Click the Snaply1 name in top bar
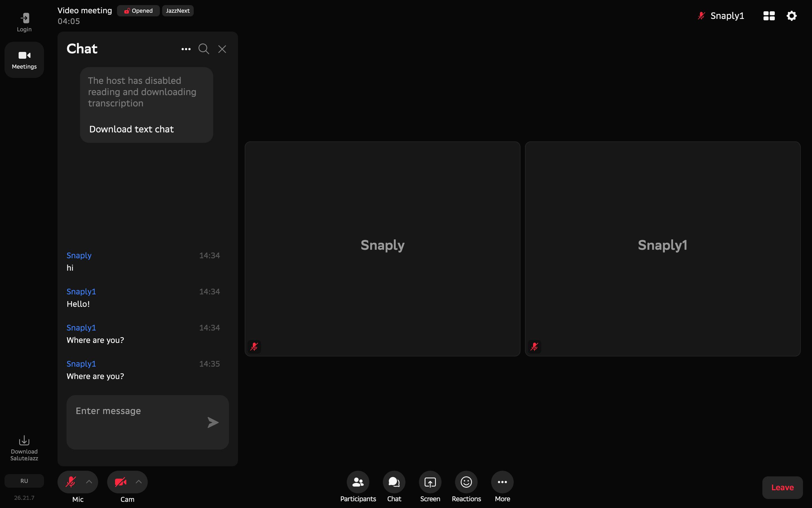This screenshot has width=812, height=508. click(x=727, y=16)
